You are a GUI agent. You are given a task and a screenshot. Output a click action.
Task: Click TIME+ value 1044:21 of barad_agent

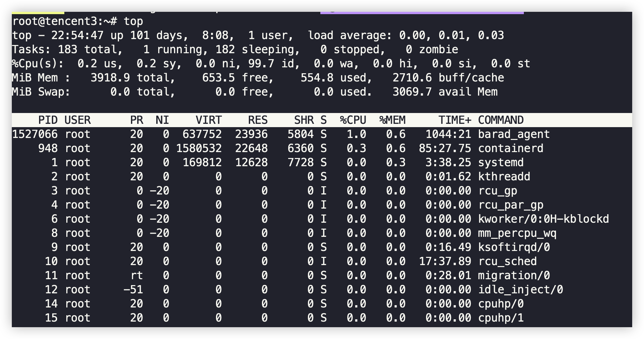coord(448,134)
